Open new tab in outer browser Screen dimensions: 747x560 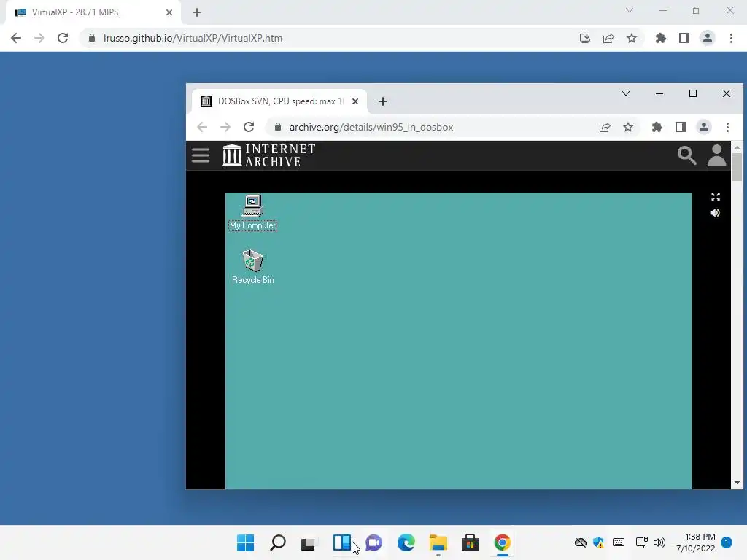tap(197, 12)
